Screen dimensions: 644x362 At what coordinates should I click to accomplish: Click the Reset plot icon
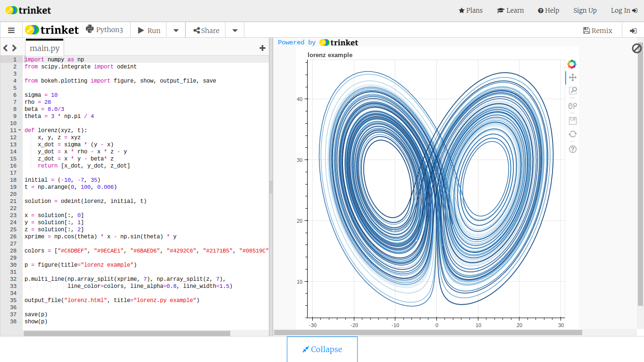click(573, 134)
